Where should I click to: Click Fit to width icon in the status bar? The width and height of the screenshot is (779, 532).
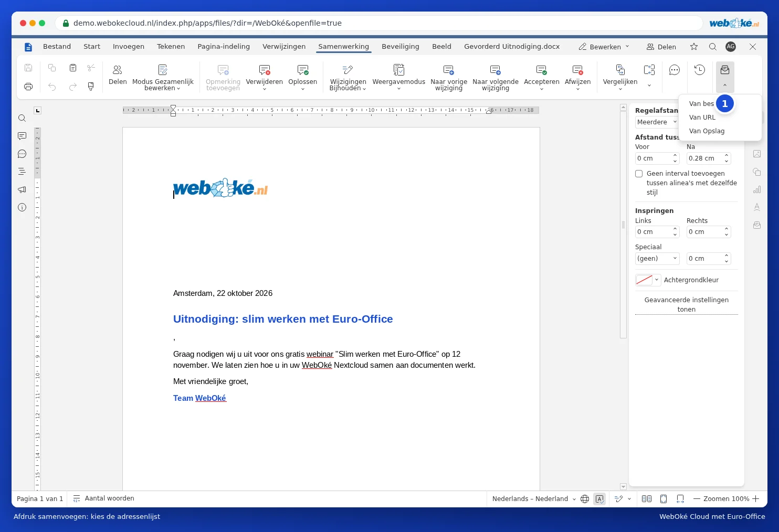[680, 499]
